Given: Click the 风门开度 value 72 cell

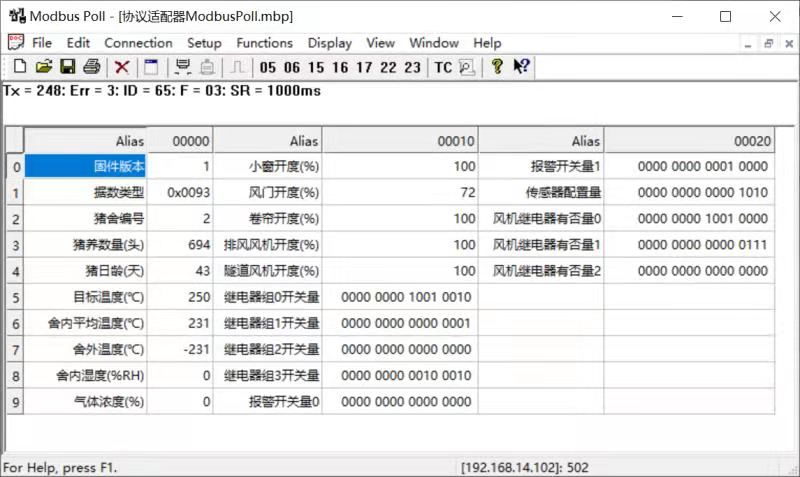Looking at the screenshot, I should 401,192.
